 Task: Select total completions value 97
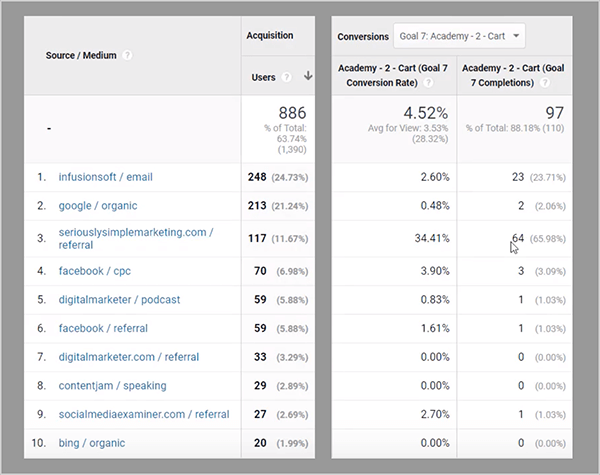[554, 113]
